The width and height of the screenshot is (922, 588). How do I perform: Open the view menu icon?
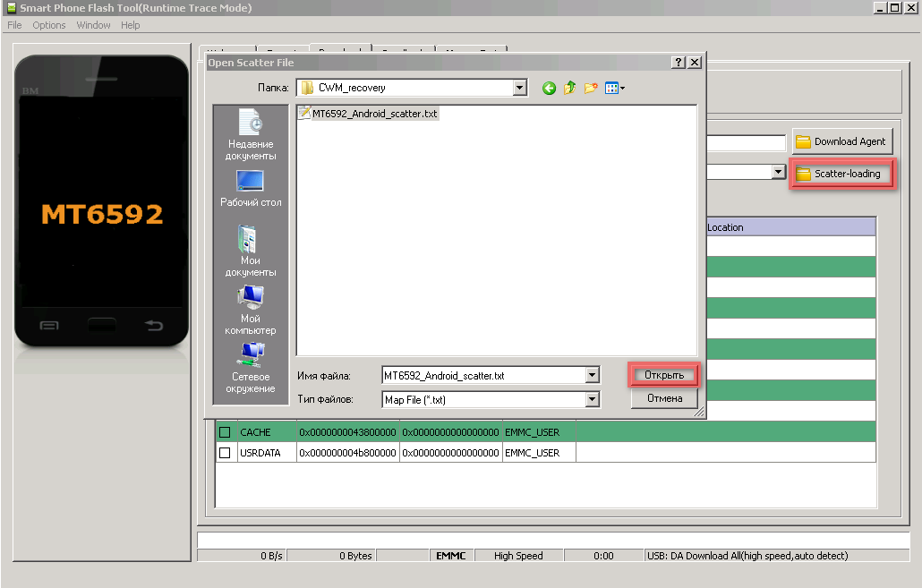pyautogui.click(x=615, y=88)
